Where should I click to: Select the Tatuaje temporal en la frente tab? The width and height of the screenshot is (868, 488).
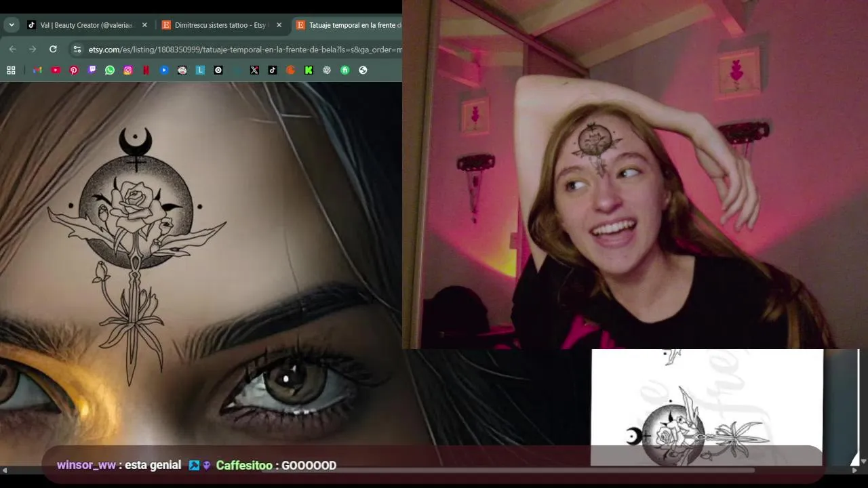point(348,25)
